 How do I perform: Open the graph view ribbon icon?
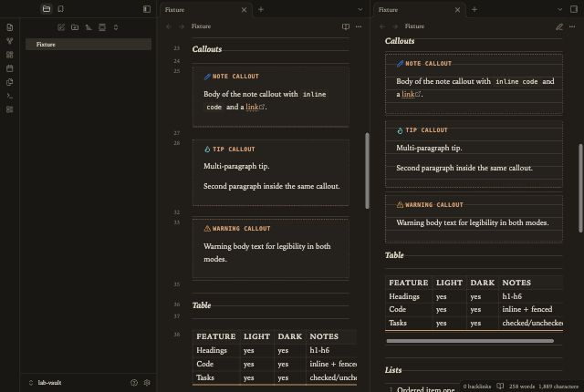pyautogui.click(x=10, y=41)
